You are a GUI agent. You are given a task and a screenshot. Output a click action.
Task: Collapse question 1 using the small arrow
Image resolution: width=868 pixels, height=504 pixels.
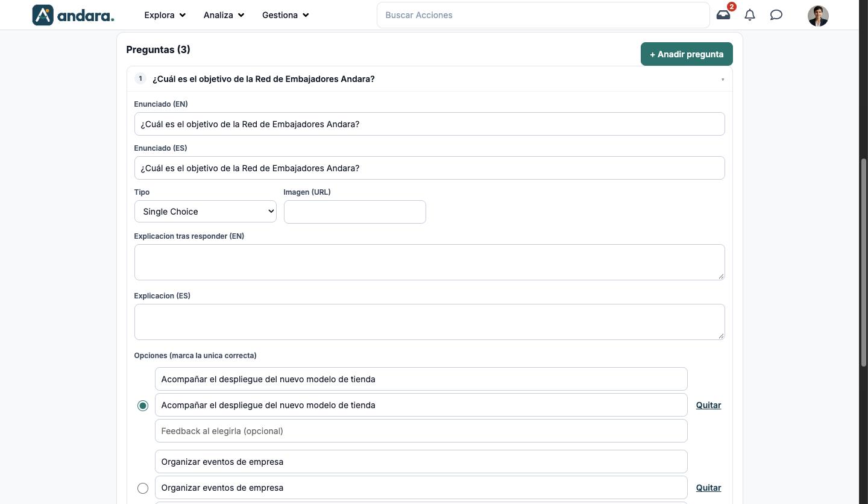click(723, 80)
